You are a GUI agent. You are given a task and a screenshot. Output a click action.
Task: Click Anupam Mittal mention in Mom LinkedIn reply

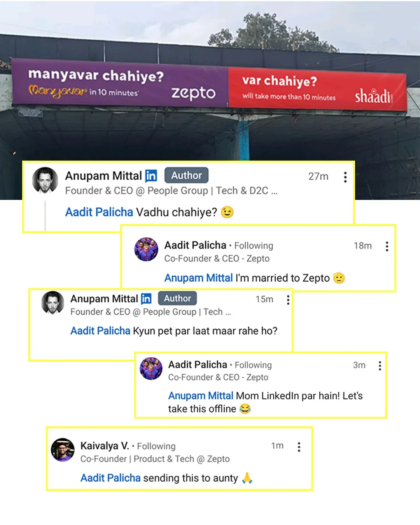(201, 395)
